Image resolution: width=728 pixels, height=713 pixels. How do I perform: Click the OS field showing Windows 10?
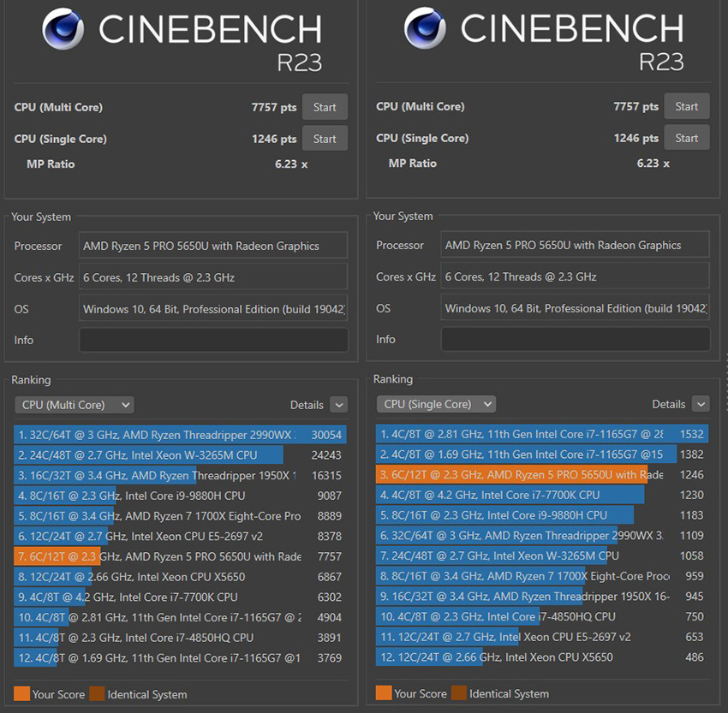point(212,309)
